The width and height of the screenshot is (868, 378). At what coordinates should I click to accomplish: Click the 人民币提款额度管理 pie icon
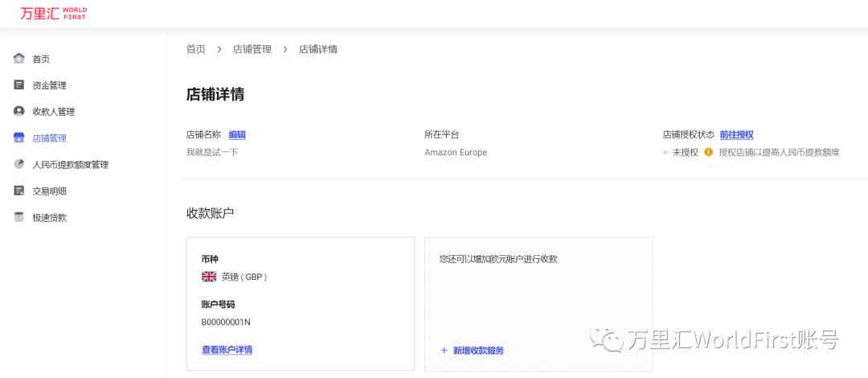pyautogui.click(x=18, y=164)
